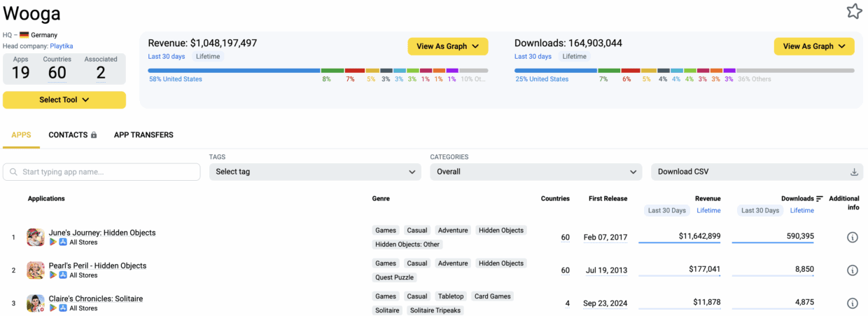Click June's Journey app icon

pos(36,237)
